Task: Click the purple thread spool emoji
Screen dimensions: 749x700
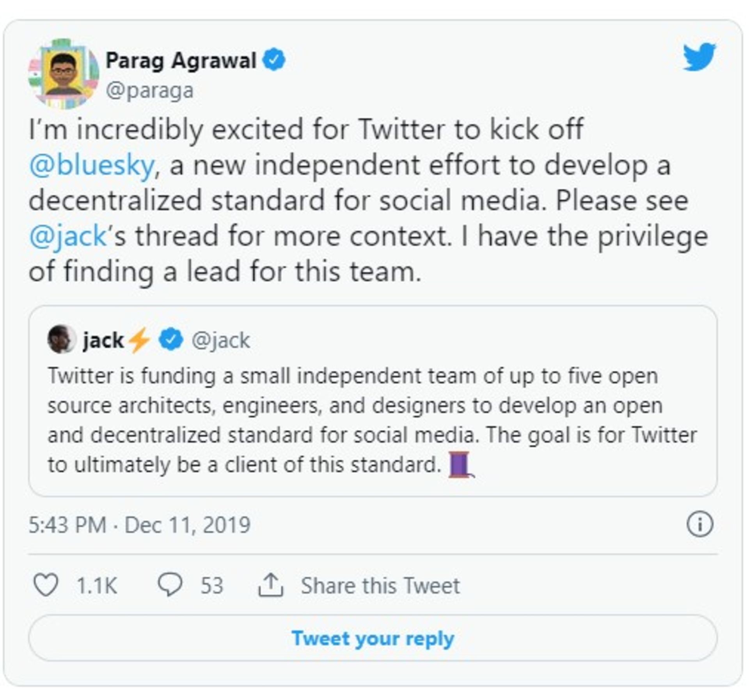Action: point(461,464)
